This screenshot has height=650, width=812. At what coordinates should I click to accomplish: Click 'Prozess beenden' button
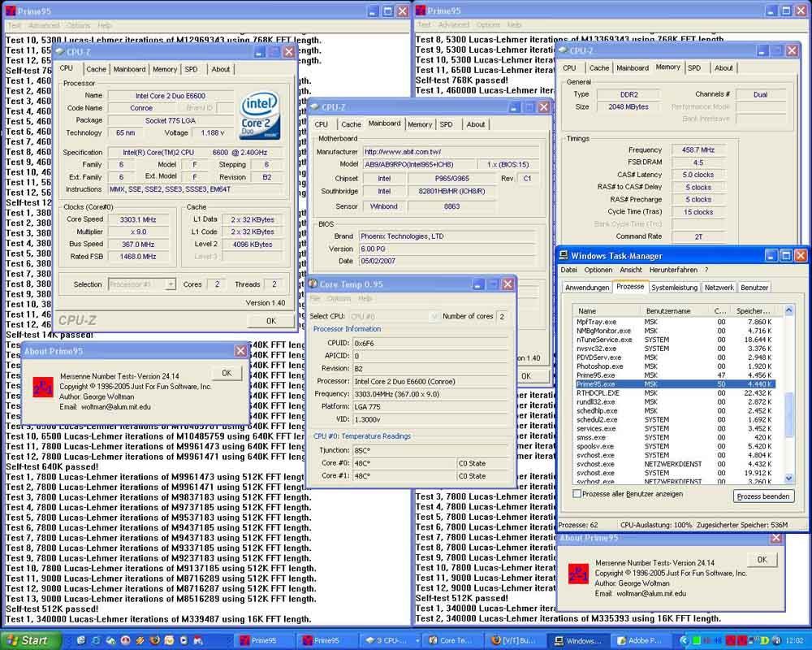tap(762, 496)
